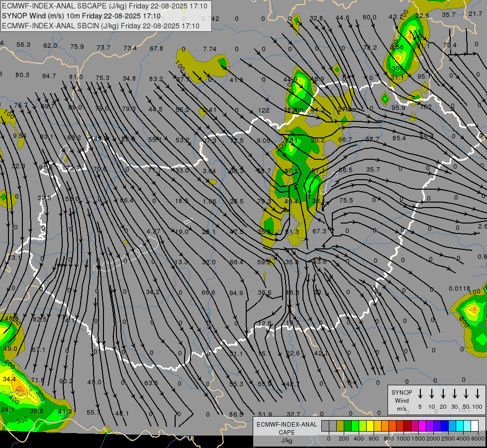
Task: Click the grid value 0.742
Action: (x=210, y=18)
